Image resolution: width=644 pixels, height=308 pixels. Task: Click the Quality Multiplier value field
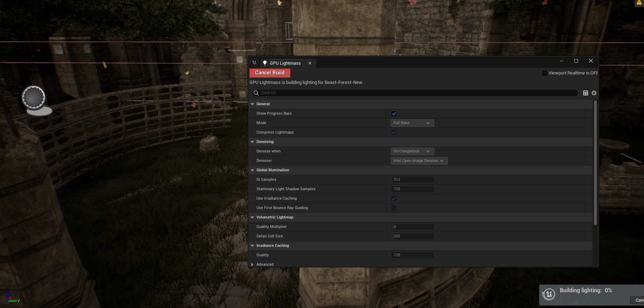(412, 227)
